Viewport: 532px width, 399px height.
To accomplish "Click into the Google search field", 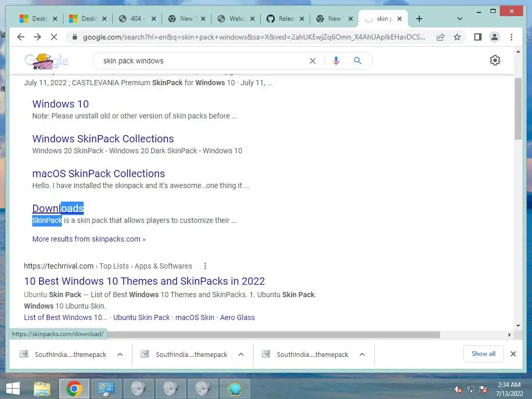I will 204,61.
